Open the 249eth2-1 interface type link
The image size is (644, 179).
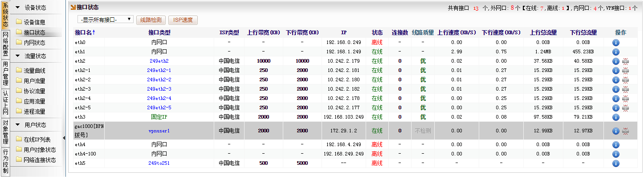click(x=159, y=71)
